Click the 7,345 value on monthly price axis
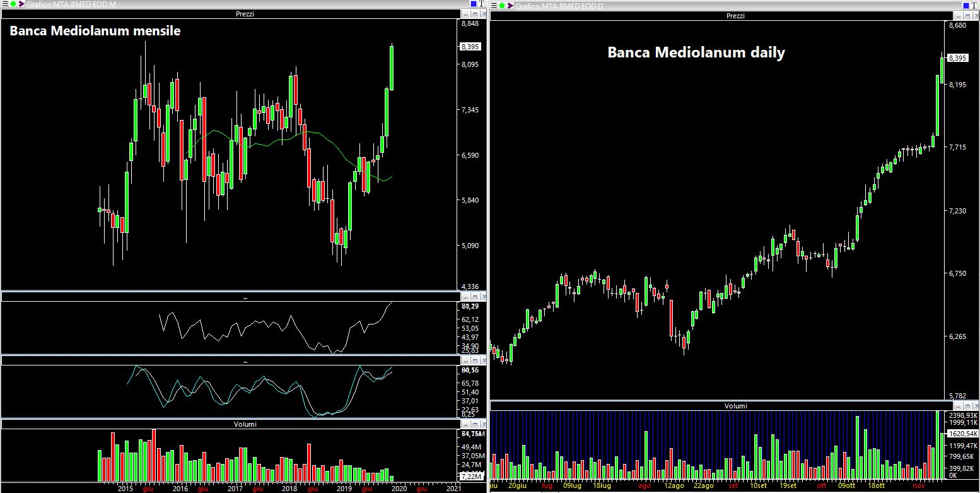This screenshot has height=493, width=980. [470, 110]
